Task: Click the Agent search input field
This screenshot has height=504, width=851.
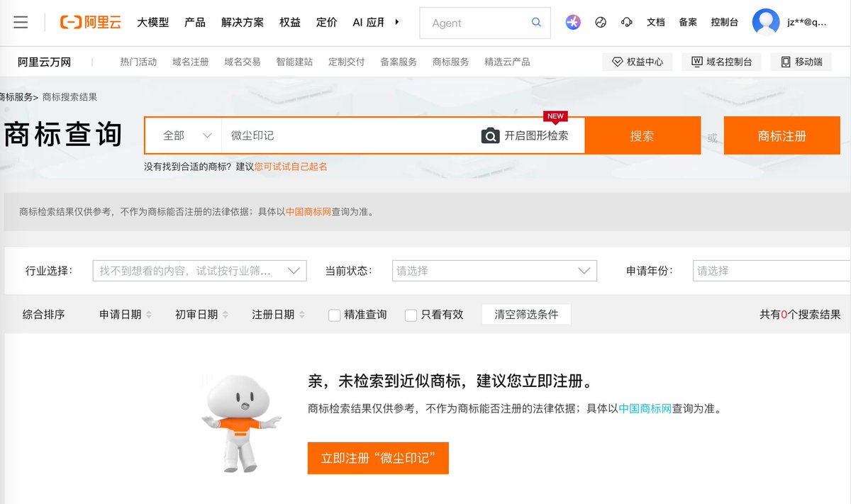Action: pyautogui.click(x=475, y=23)
